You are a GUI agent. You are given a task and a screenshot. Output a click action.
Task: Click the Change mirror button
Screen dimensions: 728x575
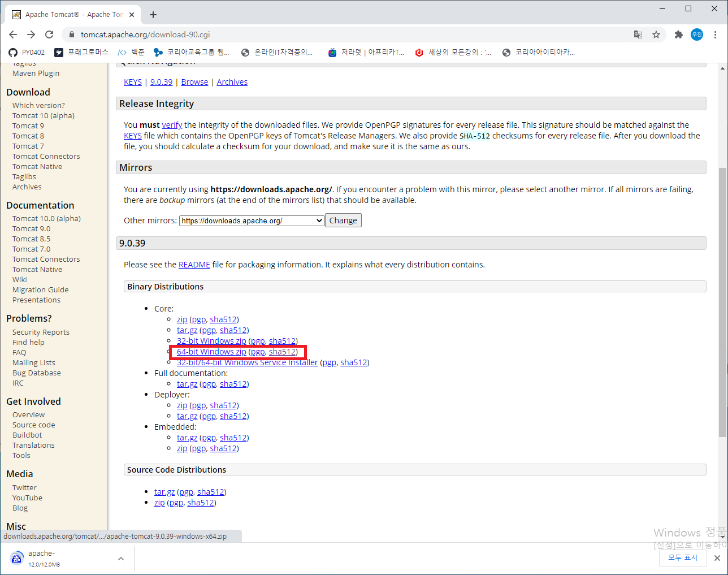pyautogui.click(x=343, y=221)
